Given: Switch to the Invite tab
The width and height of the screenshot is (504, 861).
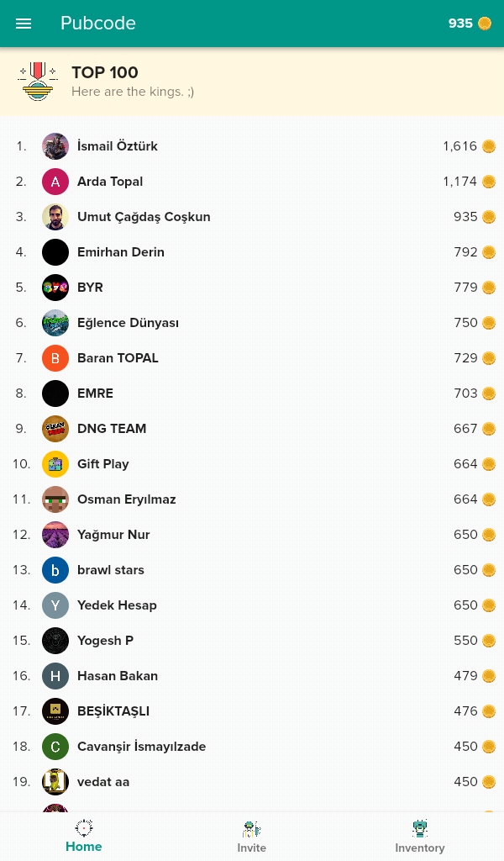Looking at the screenshot, I should click(252, 837).
